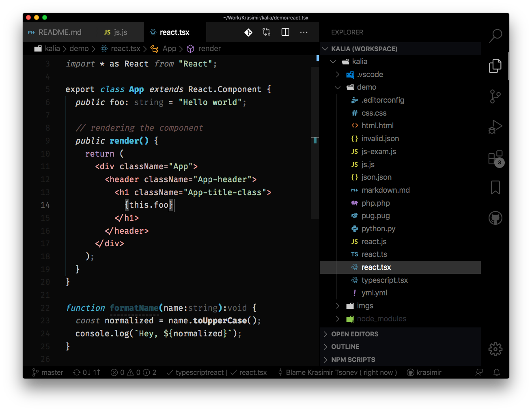Image resolution: width=532 pixels, height=411 pixels.
Task: Click the react.tsx status bar entry
Action: coord(249,372)
